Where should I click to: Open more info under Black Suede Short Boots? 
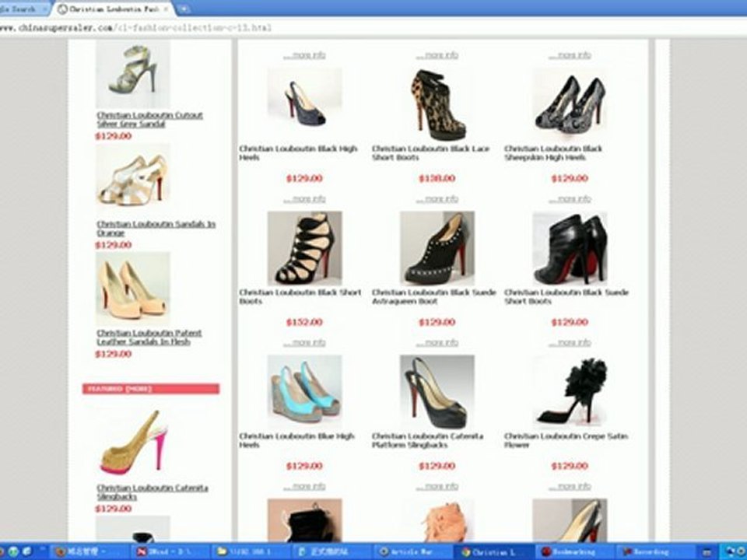click(570, 342)
